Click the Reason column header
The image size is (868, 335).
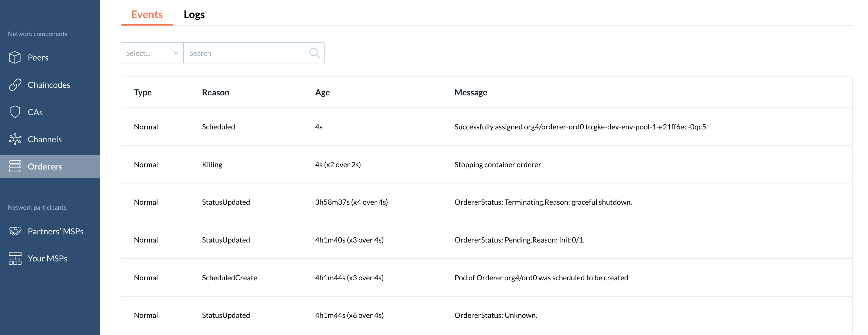click(215, 92)
